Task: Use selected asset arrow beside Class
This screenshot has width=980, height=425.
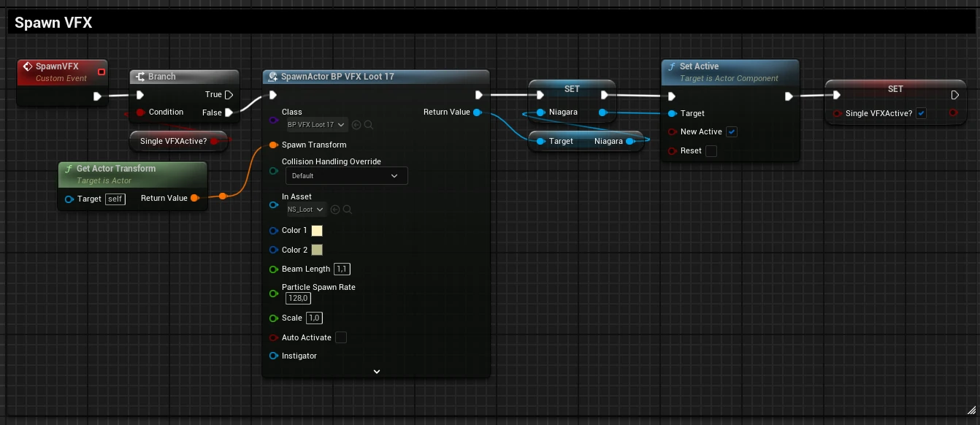Action: pyautogui.click(x=356, y=125)
